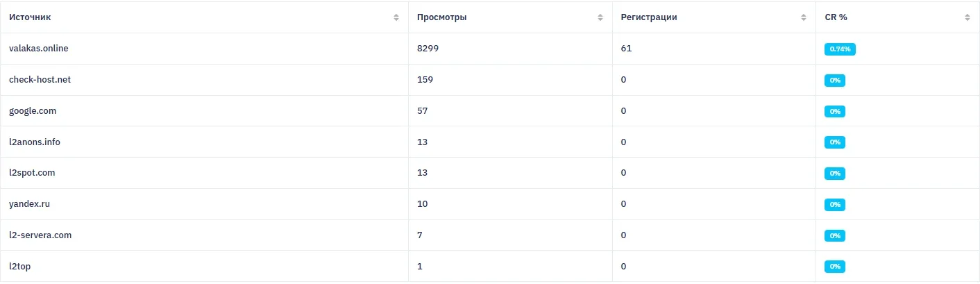Sort table by CR % header label
The height and width of the screenshot is (284, 980).
pyautogui.click(x=836, y=17)
